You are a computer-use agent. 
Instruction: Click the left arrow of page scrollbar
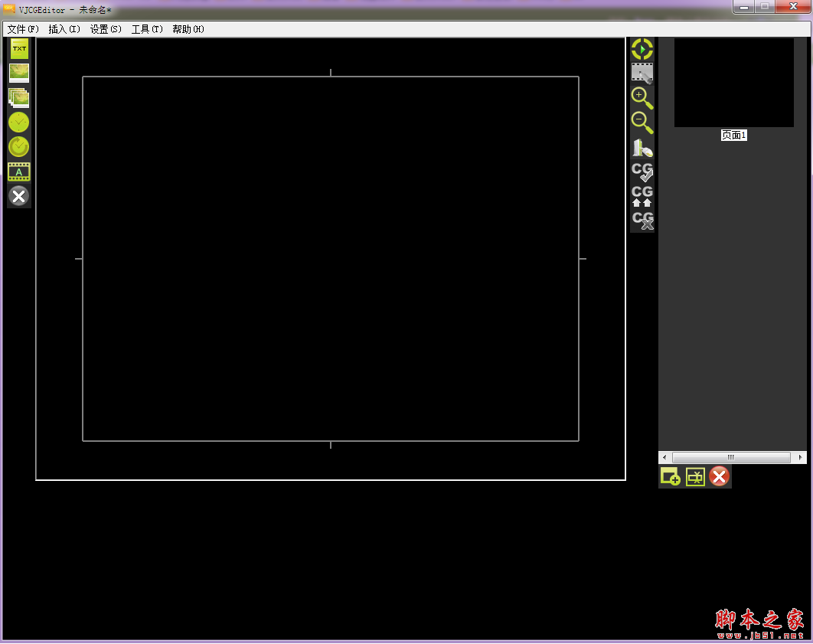coord(664,457)
